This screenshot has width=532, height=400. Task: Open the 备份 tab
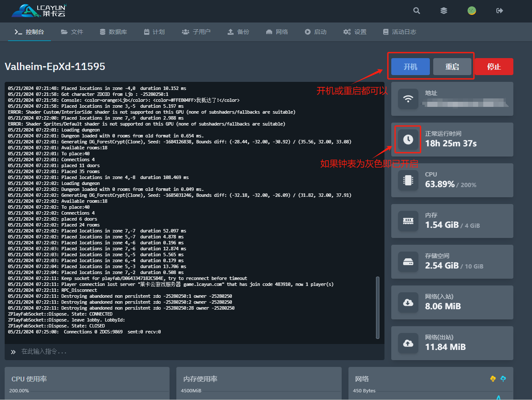[x=239, y=32]
